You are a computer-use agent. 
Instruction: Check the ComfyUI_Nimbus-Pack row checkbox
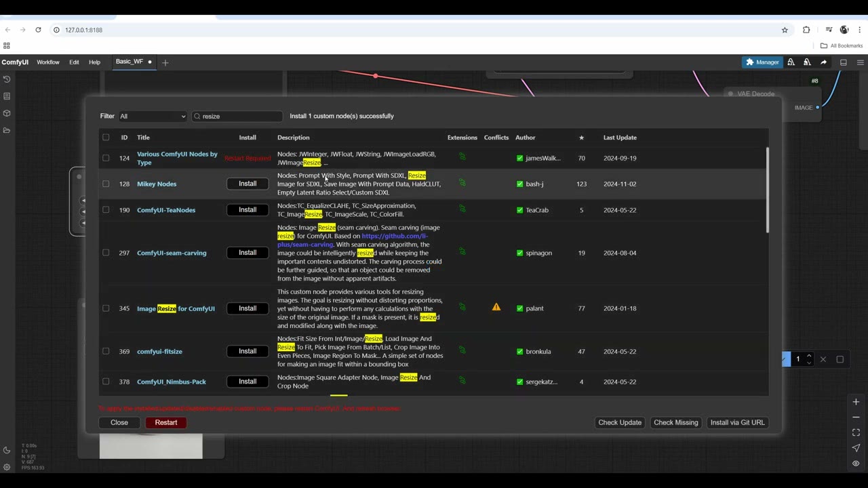click(106, 382)
